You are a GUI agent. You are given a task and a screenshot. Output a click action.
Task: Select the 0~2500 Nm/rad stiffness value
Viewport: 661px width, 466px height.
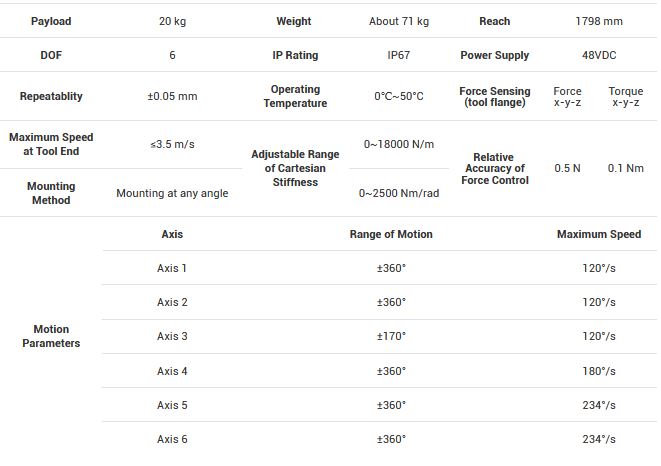[398, 193]
